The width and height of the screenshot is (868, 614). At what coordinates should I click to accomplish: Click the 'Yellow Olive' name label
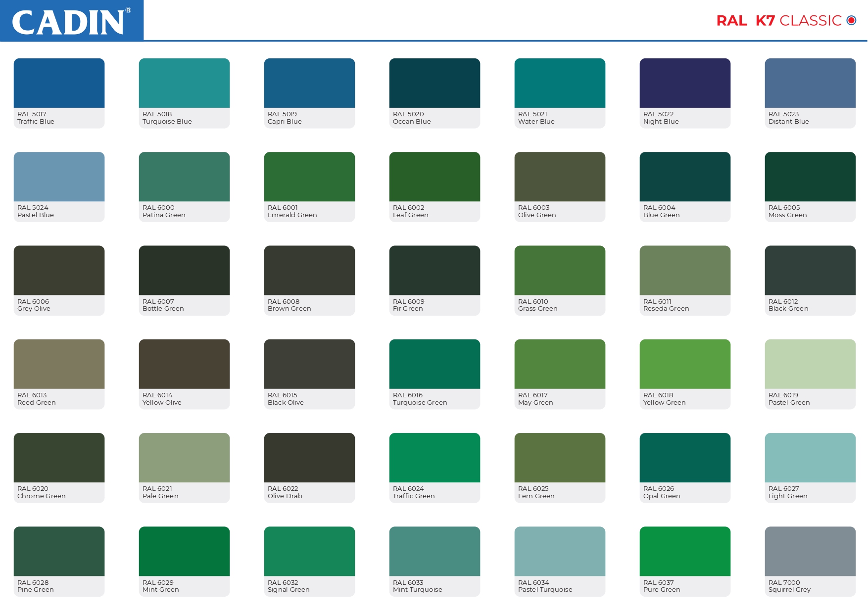pos(162,403)
